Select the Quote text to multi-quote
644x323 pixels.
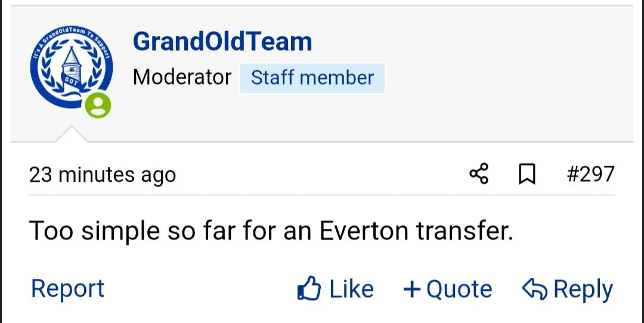pyautogui.click(x=459, y=290)
